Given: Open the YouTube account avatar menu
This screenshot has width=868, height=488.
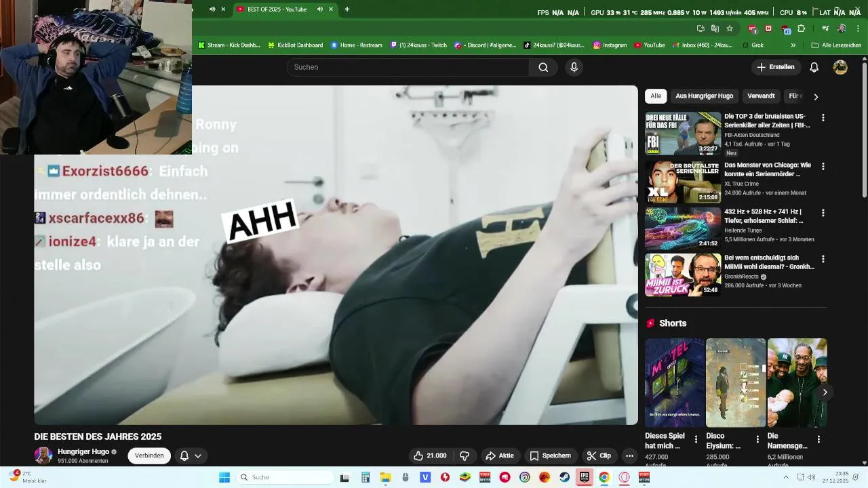Looking at the screenshot, I should click(x=840, y=67).
